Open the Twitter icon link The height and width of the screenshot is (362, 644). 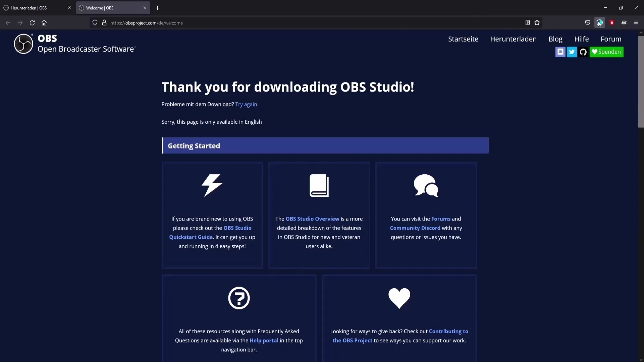click(572, 52)
